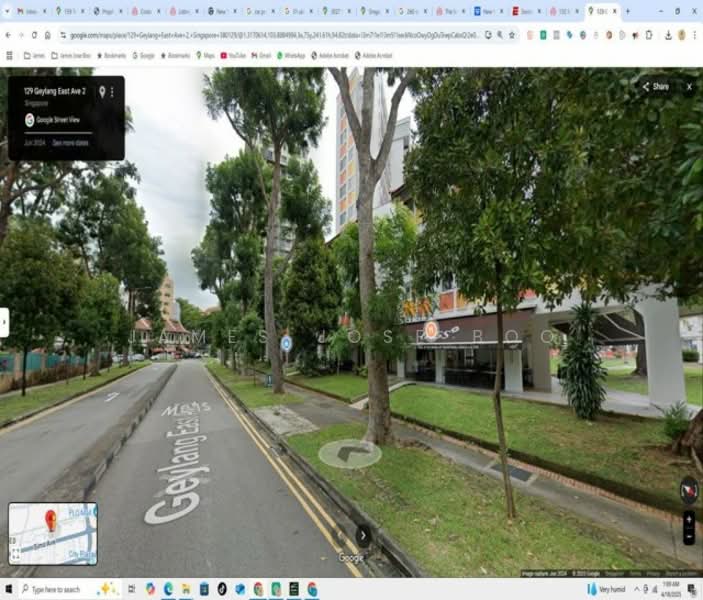
Task: Focus the Google Maps URL address bar
Action: [273, 35]
